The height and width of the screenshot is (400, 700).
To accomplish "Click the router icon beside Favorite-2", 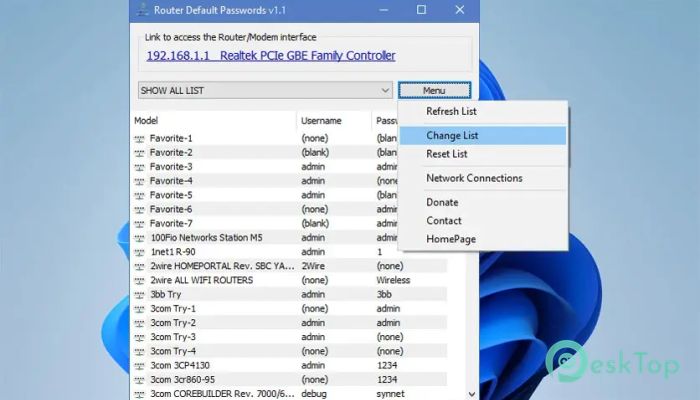I will click(x=139, y=153).
